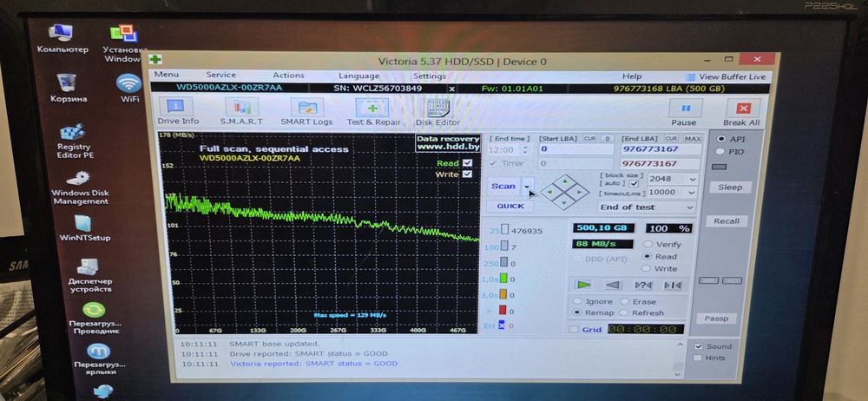868x401 pixels.
Task: Open Корзина recycle bin desktop icon
Action: [67, 83]
